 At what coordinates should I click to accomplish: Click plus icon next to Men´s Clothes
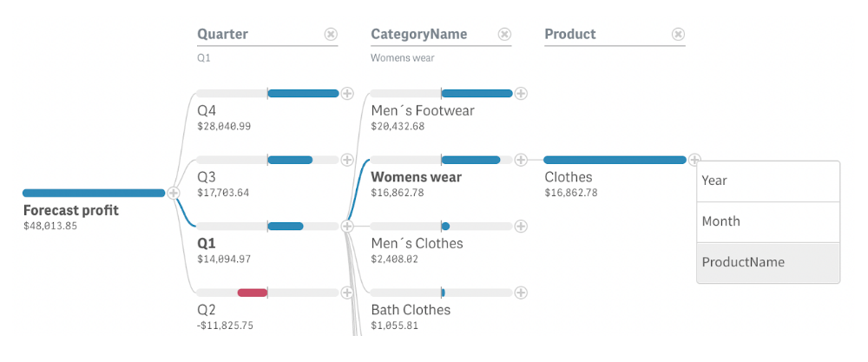tap(521, 226)
